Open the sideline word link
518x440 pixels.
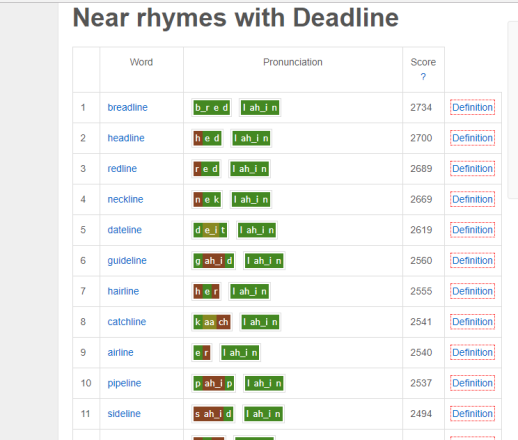pos(124,414)
